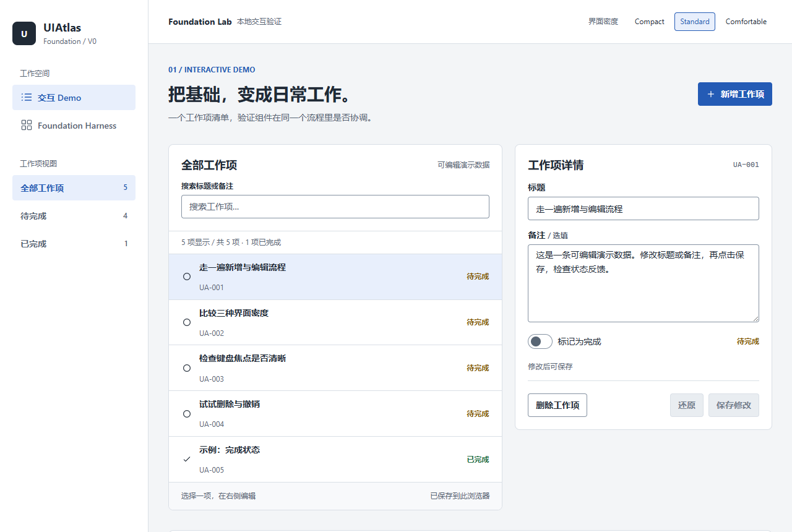
Task: Click the grid icon beside Foundation Harness
Action: pyautogui.click(x=26, y=125)
